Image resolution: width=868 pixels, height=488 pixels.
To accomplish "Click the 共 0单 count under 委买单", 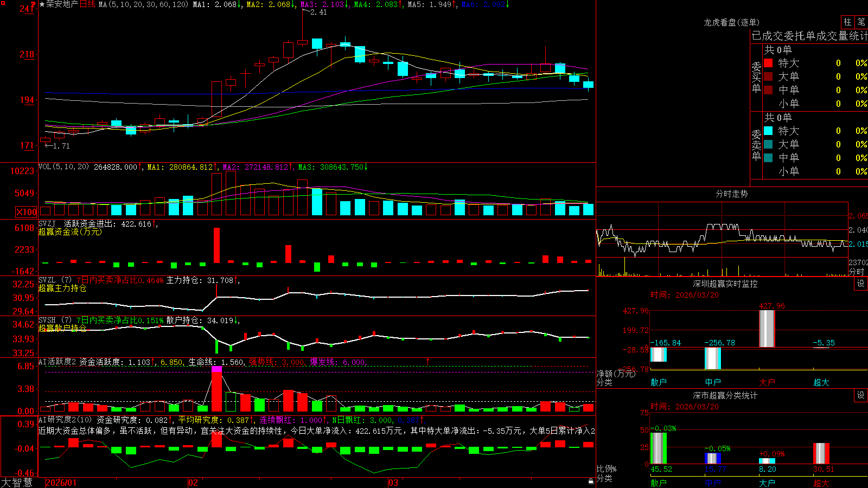I will [778, 49].
